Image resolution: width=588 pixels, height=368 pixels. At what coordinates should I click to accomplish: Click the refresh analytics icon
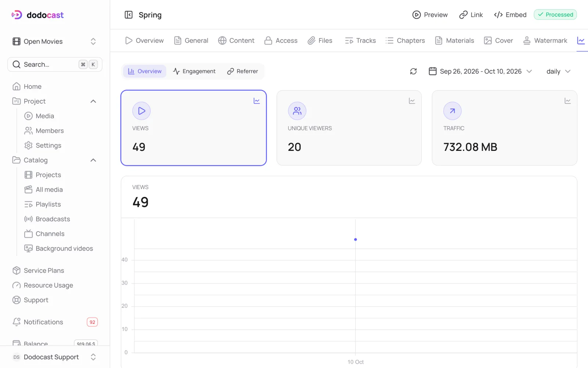click(x=413, y=71)
